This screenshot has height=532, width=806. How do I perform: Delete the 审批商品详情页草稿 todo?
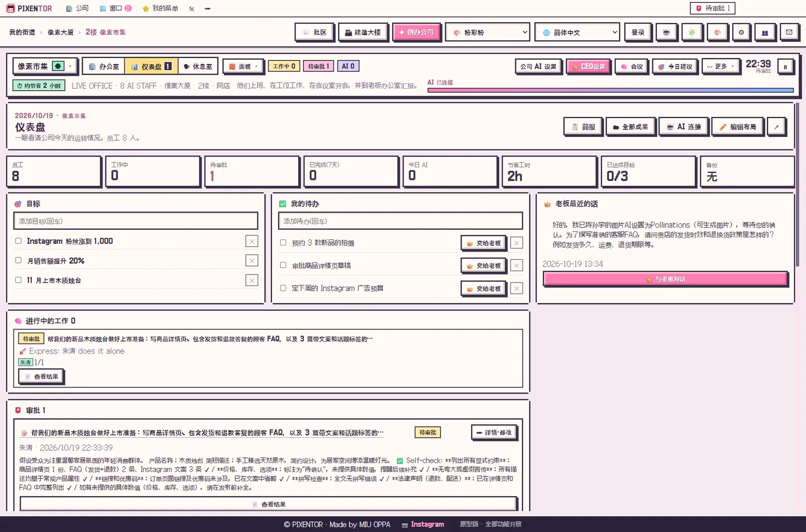[x=516, y=265]
